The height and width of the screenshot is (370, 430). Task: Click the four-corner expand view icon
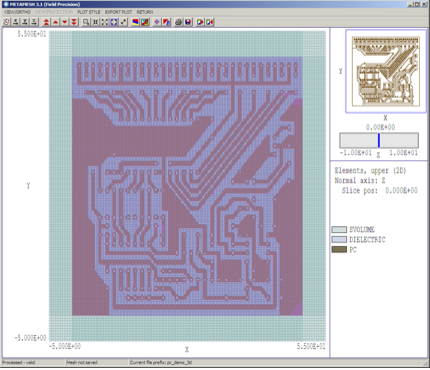point(105,22)
